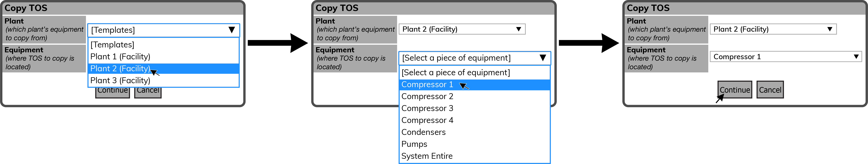The width and height of the screenshot is (868, 164).
Task: Select Compressor 2 in the equipment list
Action: click(474, 96)
